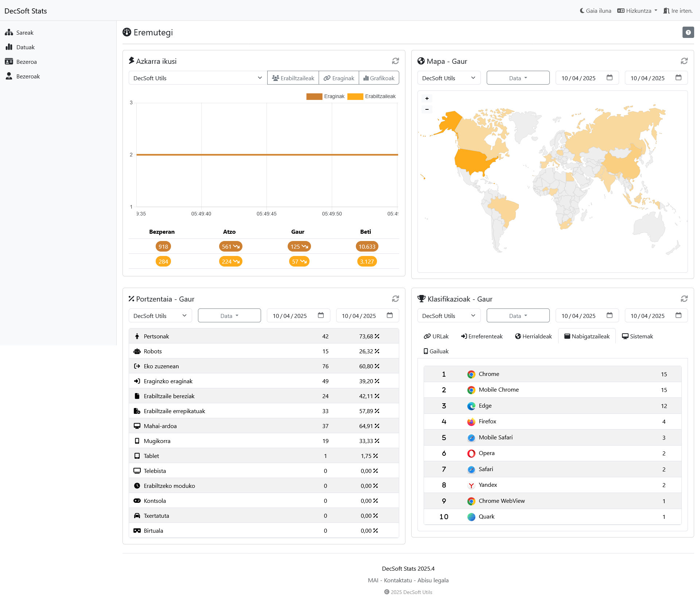The width and height of the screenshot is (700, 606).
Task: Open the Kontaktatu footer link
Action: click(x=398, y=580)
